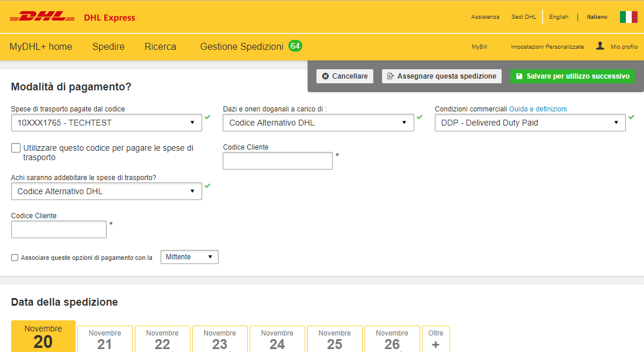
Task: Open the Ricerca menu
Action: click(160, 46)
